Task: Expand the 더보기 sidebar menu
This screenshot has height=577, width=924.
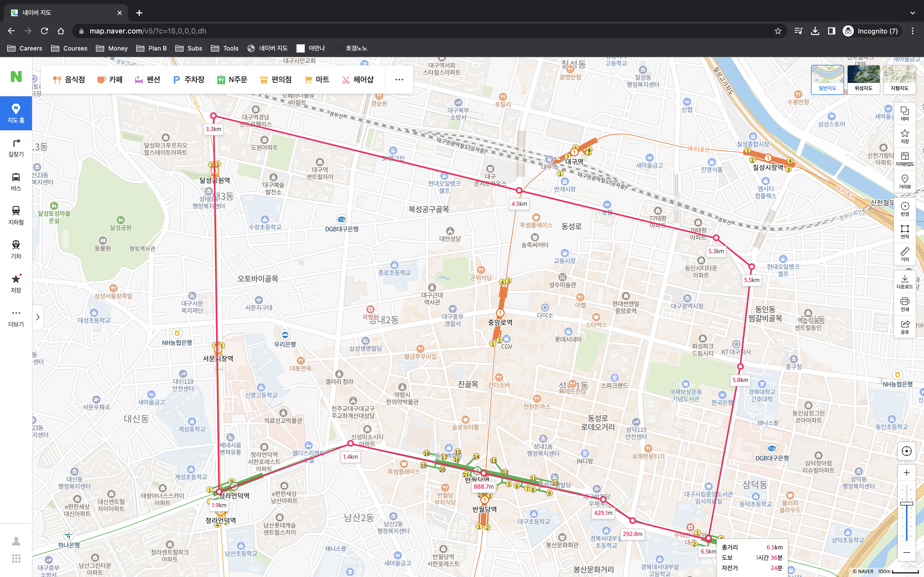Action: click(16, 318)
